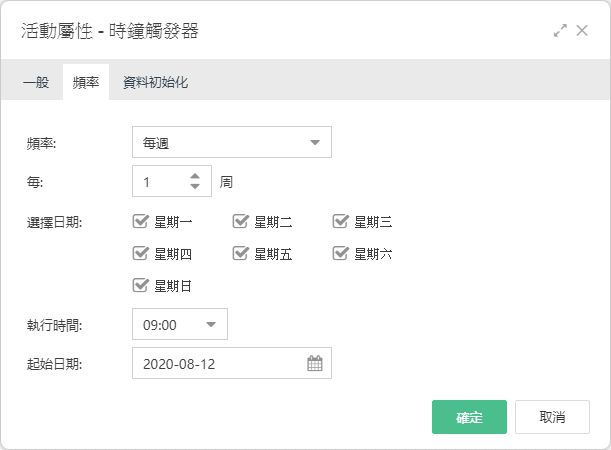
Task: Switch to the 一般 tab
Action: [36, 82]
